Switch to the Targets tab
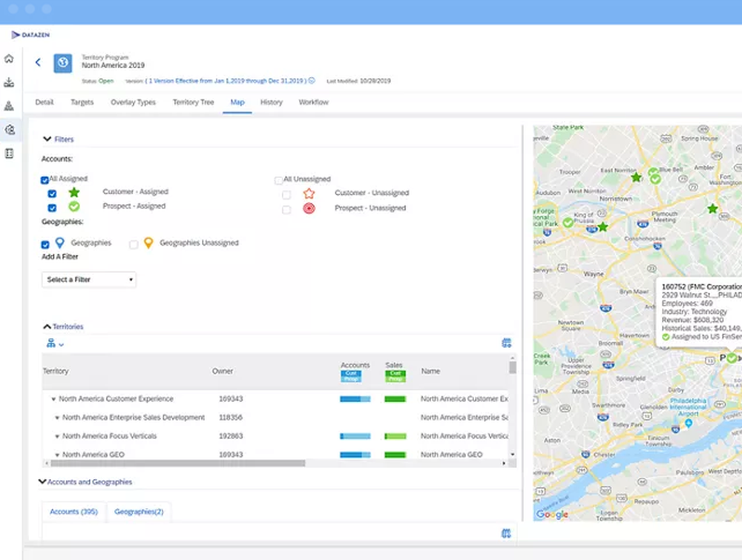Image resolution: width=742 pixels, height=560 pixels. (x=82, y=102)
